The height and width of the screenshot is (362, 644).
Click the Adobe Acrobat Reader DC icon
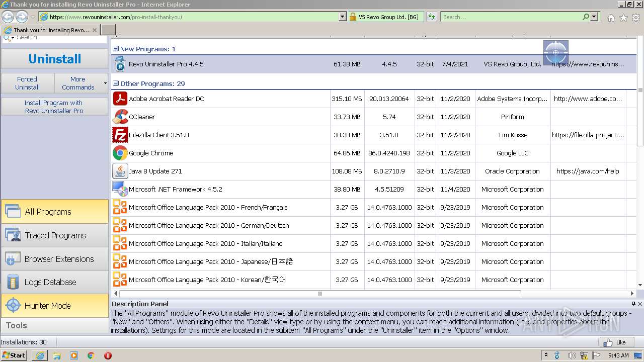[120, 99]
